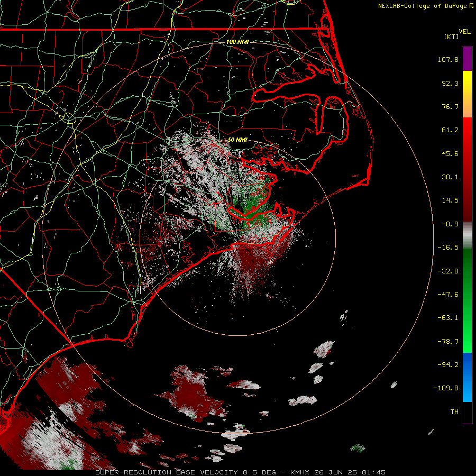Screen dimensions: 476x476
Task: Click the 100 NMI range ring label
Action: coord(237,42)
